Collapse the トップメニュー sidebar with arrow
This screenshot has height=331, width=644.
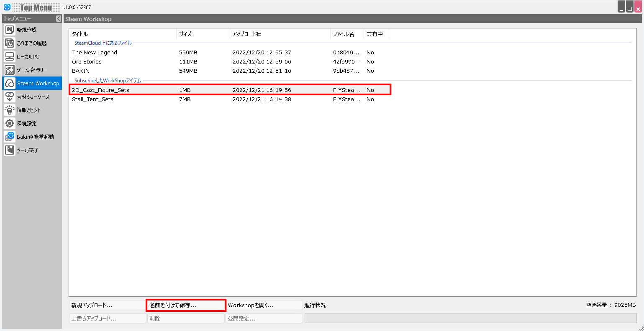pyautogui.click(x=58, y=19)
